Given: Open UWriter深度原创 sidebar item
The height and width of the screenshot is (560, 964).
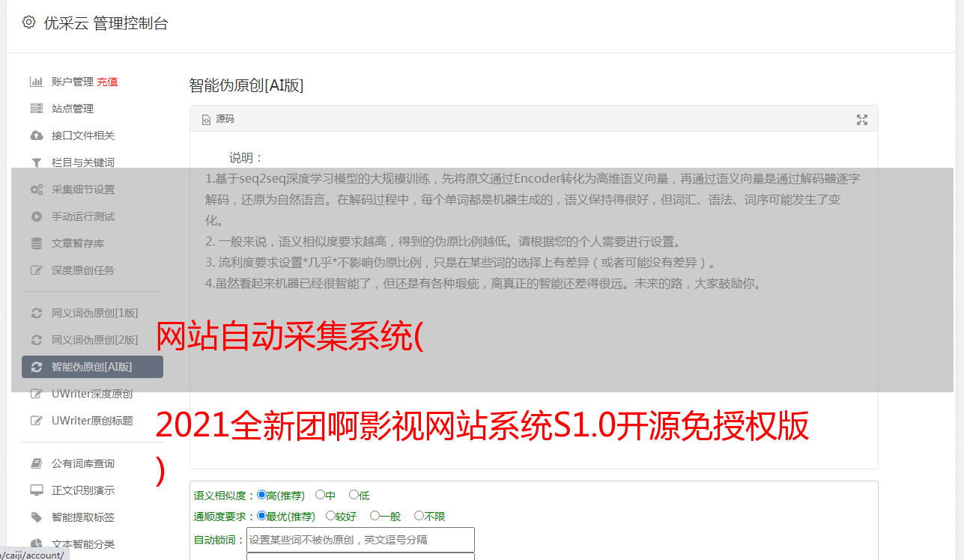Looking at the screenshot, I should click(92, 394).
